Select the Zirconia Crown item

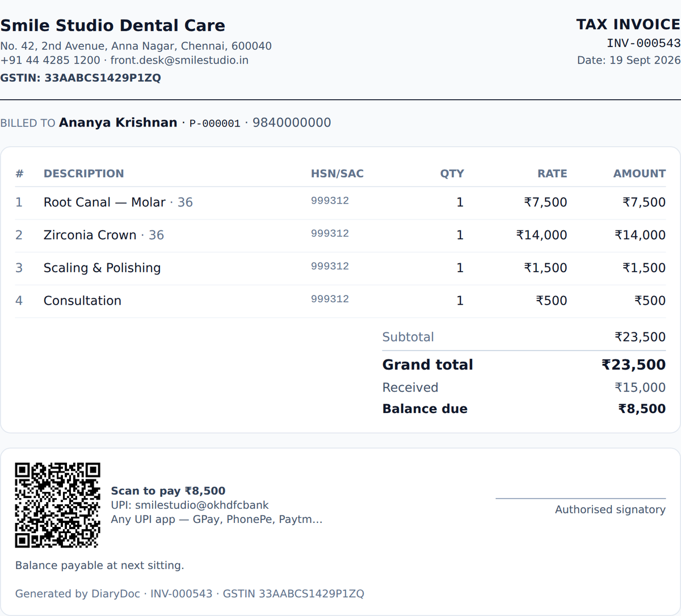pos(90,235)
